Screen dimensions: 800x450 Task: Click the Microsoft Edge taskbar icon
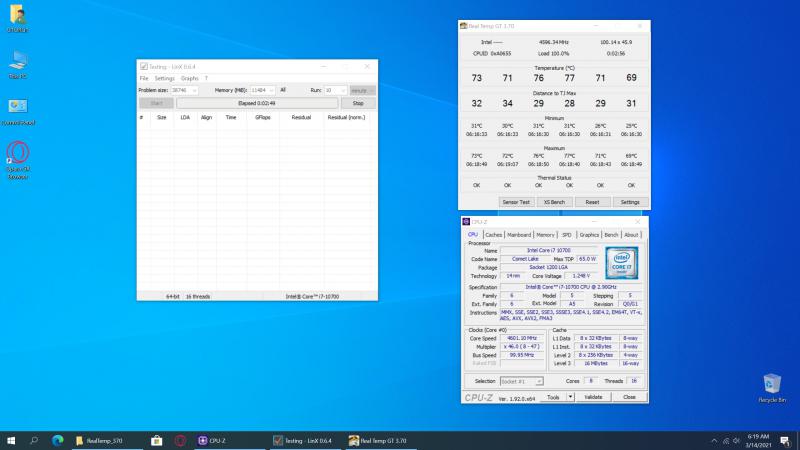(57, 440)
